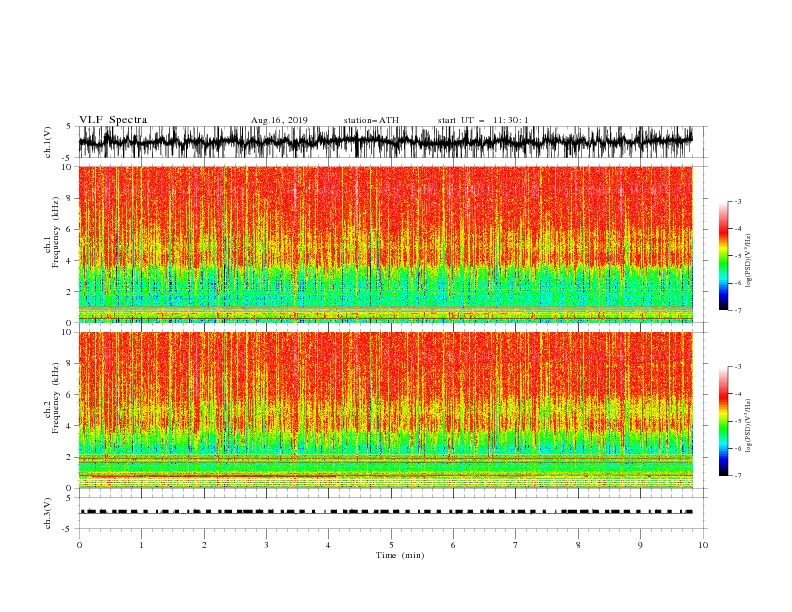Click inside the ch.1 spectrogram panel

[386, 244]
